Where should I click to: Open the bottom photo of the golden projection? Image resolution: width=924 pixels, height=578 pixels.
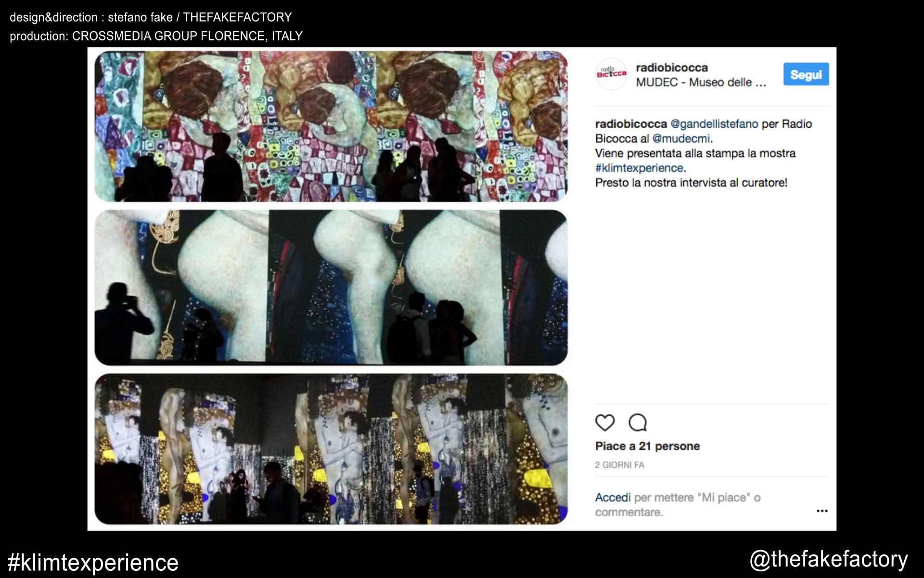331,449
